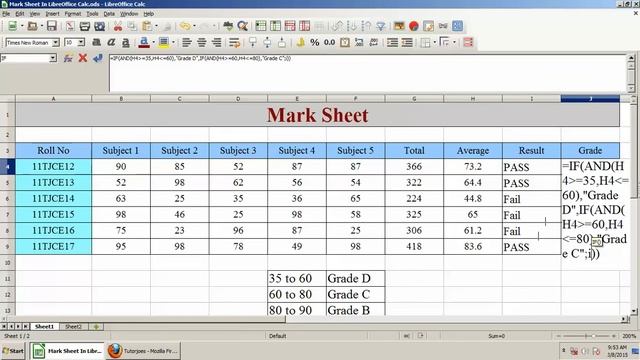Toggle Align Left
This screenshot has width=640, height=360.
click(187, 42)
